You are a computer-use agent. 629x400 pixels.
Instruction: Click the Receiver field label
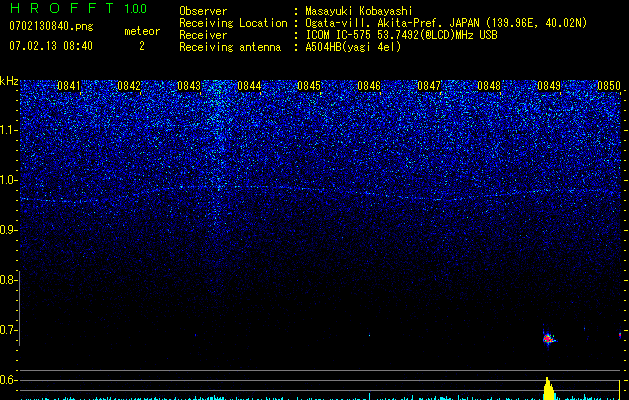(x=203, y=35)
